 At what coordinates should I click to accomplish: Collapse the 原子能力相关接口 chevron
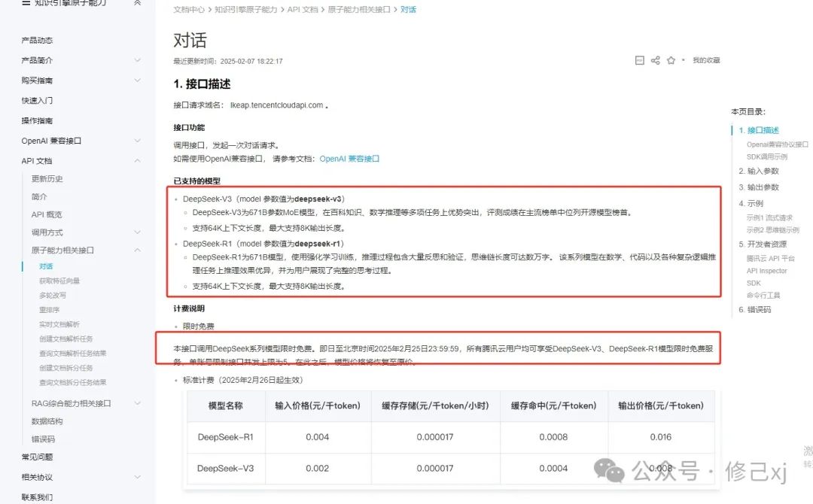click(138, 250)
